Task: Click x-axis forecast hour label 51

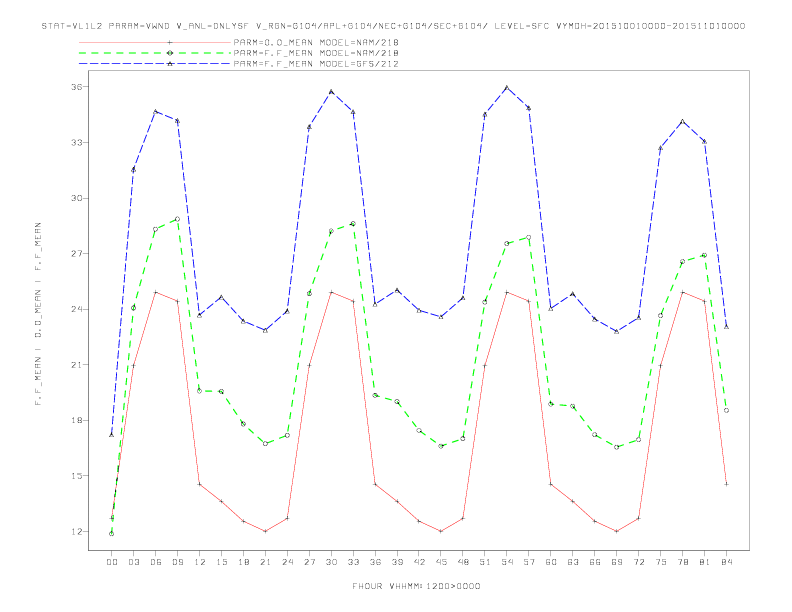Action: click(485, 562)
